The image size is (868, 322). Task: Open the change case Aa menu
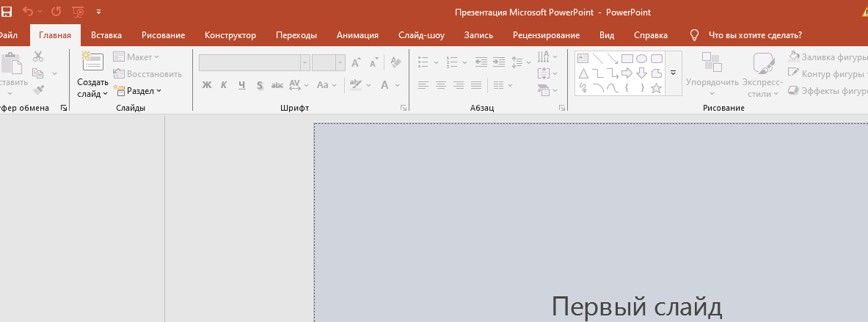[326, 85]
